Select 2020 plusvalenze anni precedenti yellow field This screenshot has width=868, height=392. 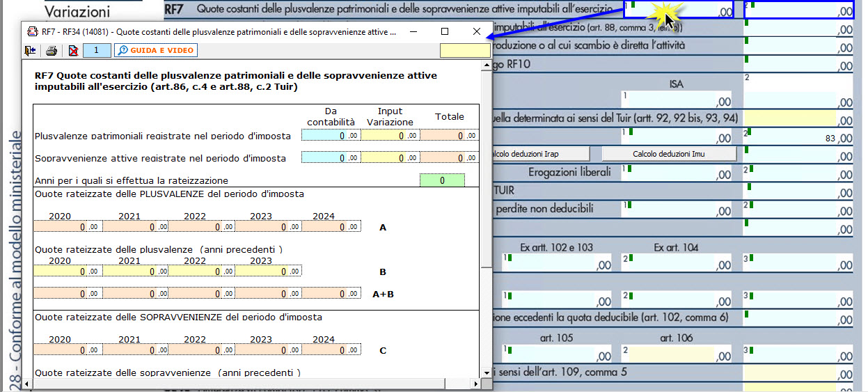tap(67, 272)
